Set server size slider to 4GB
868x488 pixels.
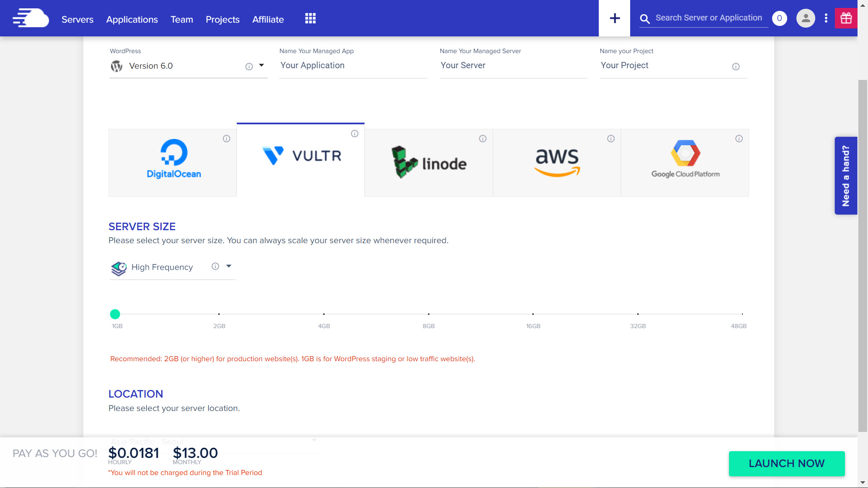[x=324, y=314]
